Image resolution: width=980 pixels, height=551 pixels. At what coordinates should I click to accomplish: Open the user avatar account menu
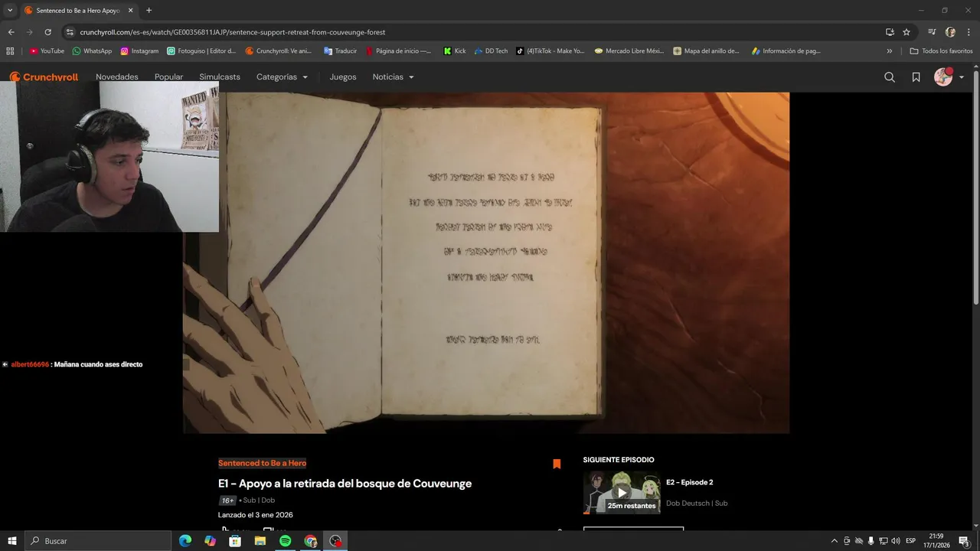[x=943, y=77]
